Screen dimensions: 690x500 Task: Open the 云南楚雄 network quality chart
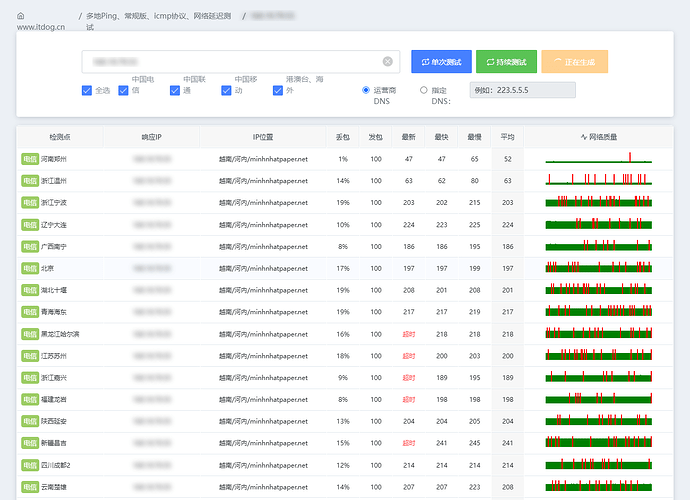pos(598,486)
